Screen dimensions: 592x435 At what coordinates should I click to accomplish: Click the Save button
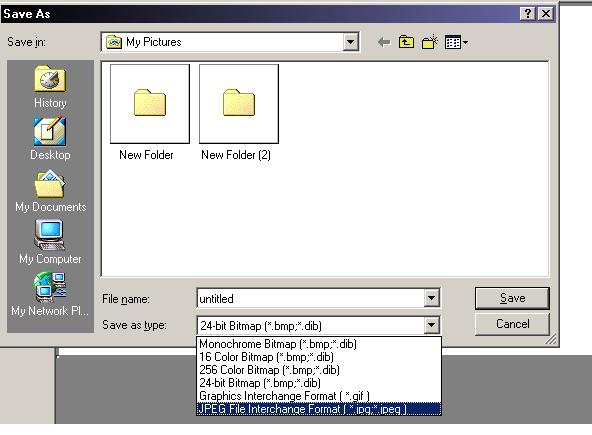(x=512, y=298)
